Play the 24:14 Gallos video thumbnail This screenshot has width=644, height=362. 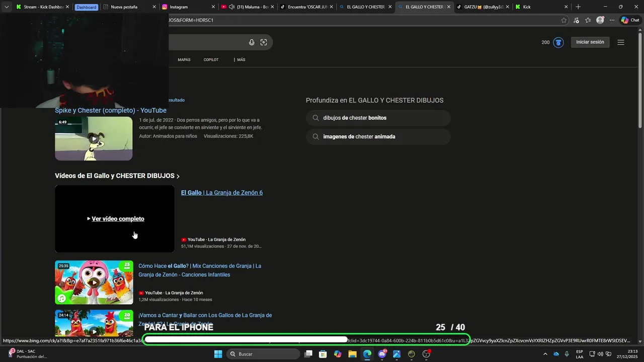94,323
